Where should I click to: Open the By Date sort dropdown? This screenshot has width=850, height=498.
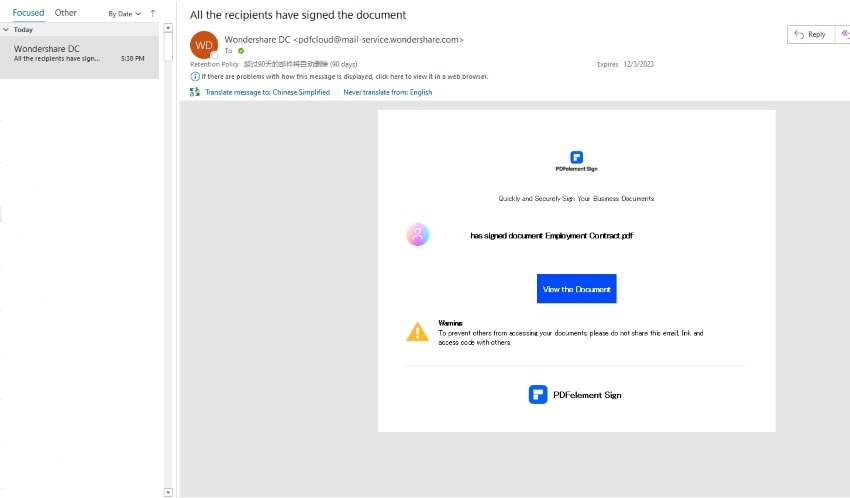(x=124, y=14)
